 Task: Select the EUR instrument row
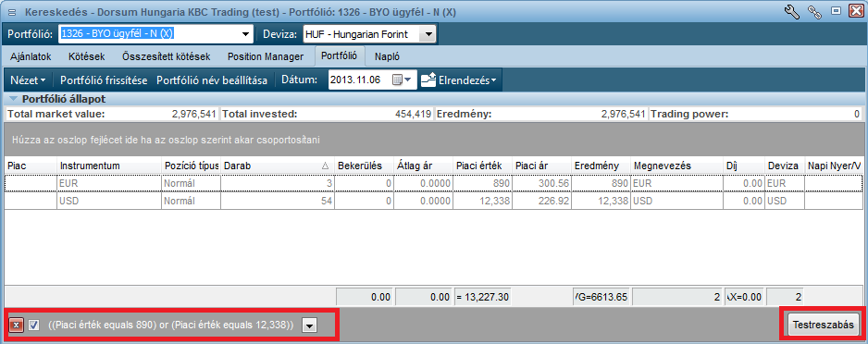coord(434,183)
